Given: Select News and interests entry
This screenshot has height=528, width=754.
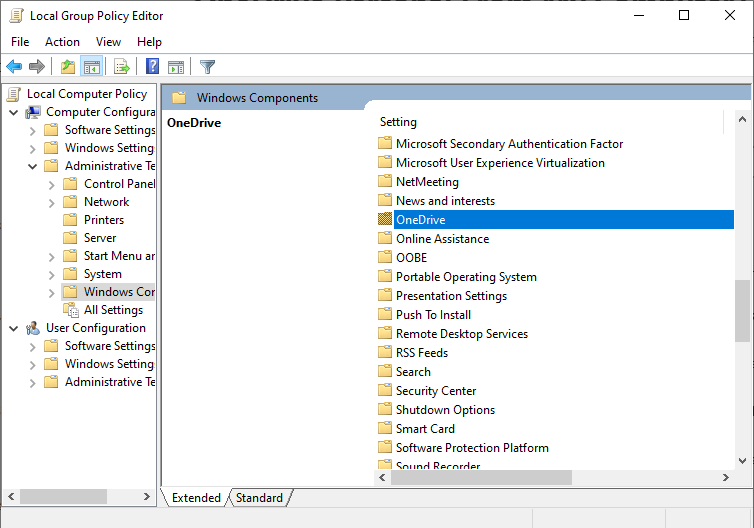Looking at the screenshot, I should [x=445, y=201].
